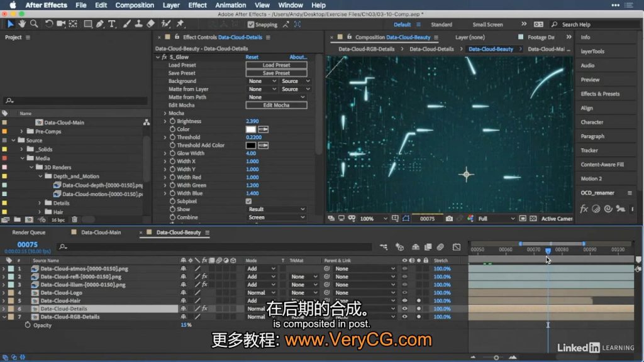The height and width of the screenshot is (362, 644).
Task: Toggle the Snapping checkbox
Action: [x=250, y=25]
